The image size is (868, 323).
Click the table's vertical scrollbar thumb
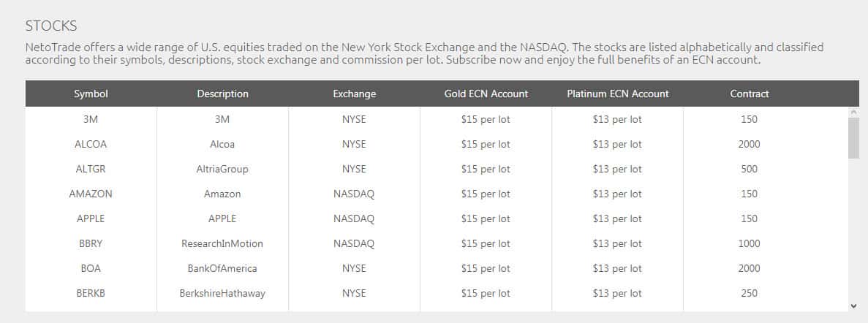coord(853,137)
